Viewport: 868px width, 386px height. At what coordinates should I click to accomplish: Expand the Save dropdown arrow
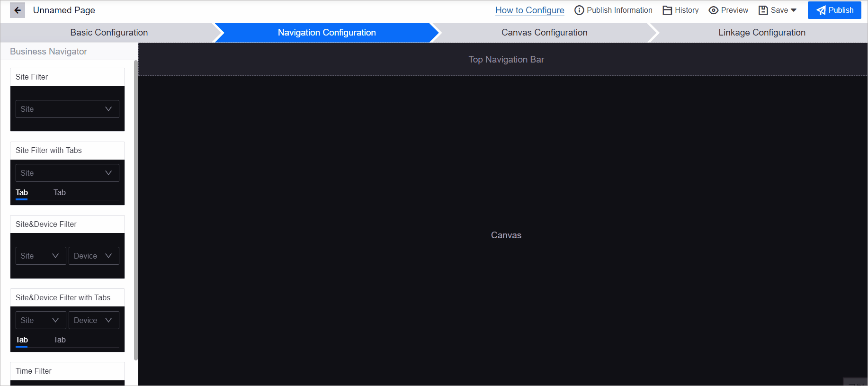pyautogui.click(x=794, y=10)
